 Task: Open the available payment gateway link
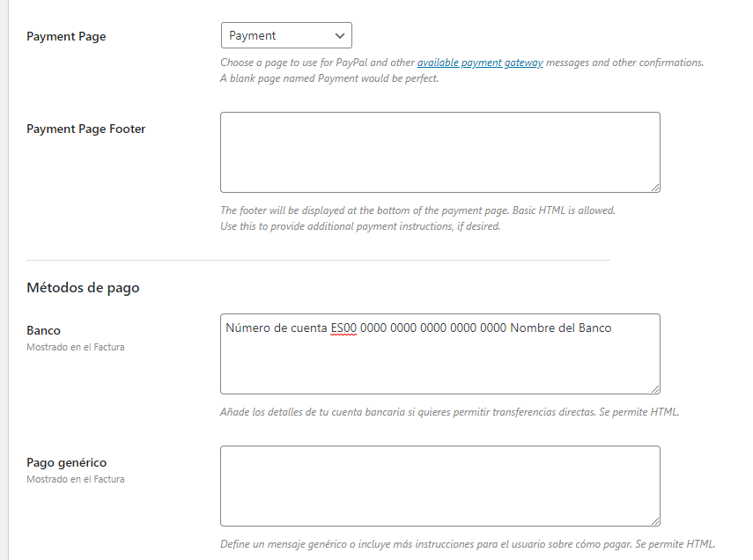pyautogui.click(x=480, y=63)
